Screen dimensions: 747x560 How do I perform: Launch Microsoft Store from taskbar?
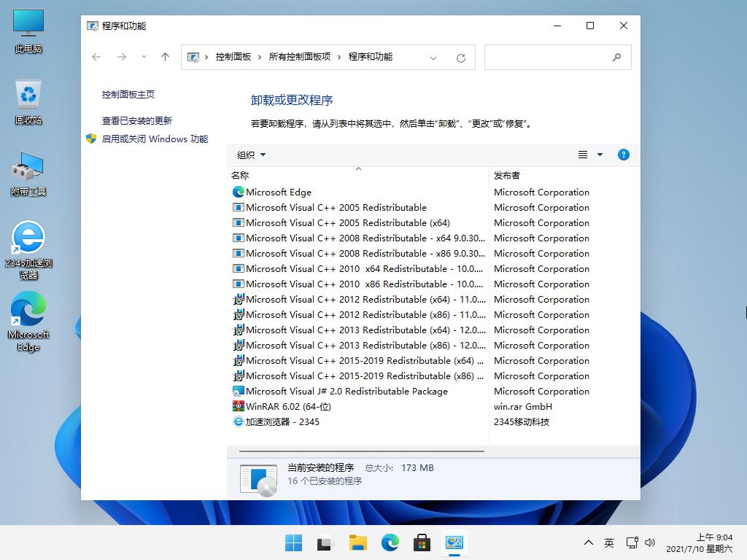(x=422, y=542)
